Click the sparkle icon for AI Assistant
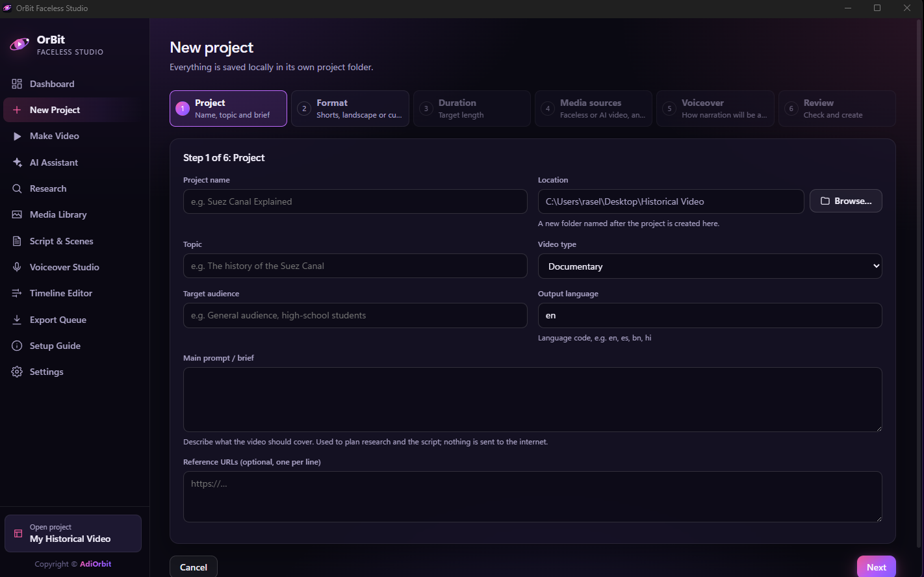The height and width of the screenshot is (577, 924). (17, 162)
